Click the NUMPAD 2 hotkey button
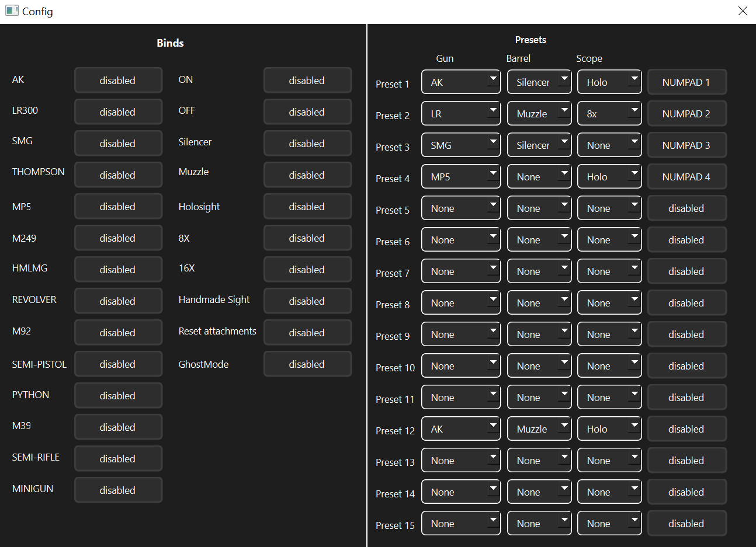The height and width of the screenshot is (547, 756). point(687,113)
